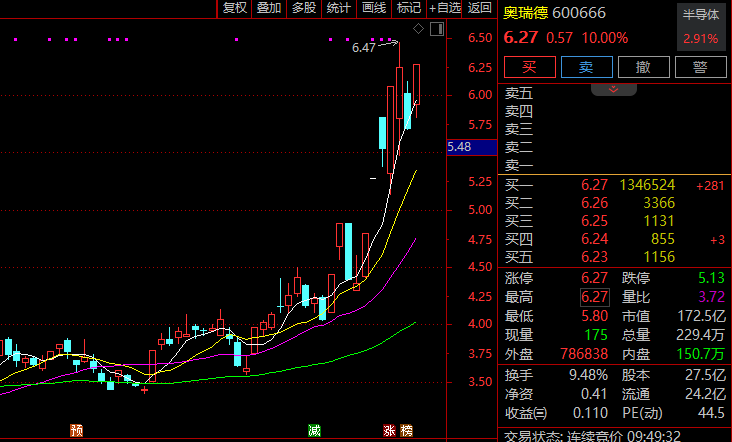Click the 预 forecast event marker
The width and height of the screenshot is (732, 442).
(77, 431)
